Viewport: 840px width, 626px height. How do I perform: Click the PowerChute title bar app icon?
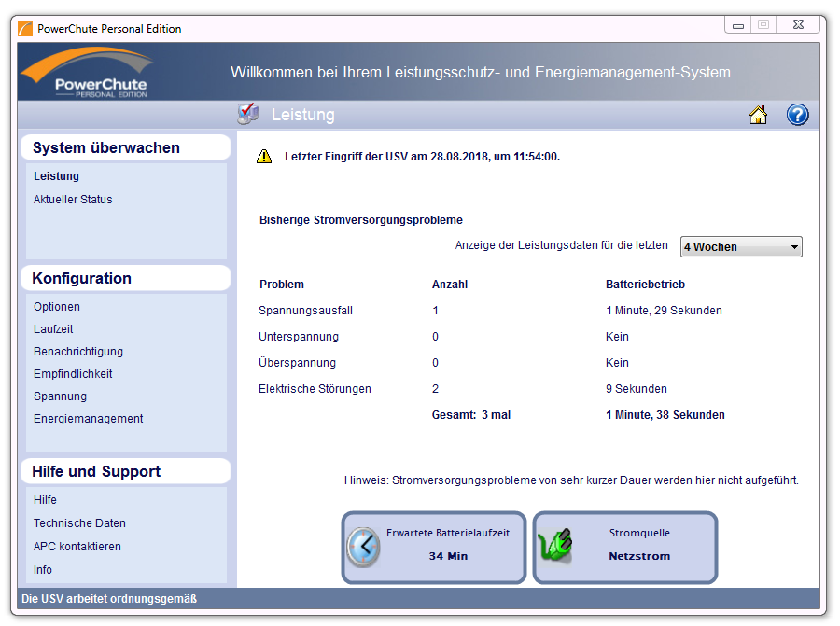pyautogui.click(x=25, y=28)
